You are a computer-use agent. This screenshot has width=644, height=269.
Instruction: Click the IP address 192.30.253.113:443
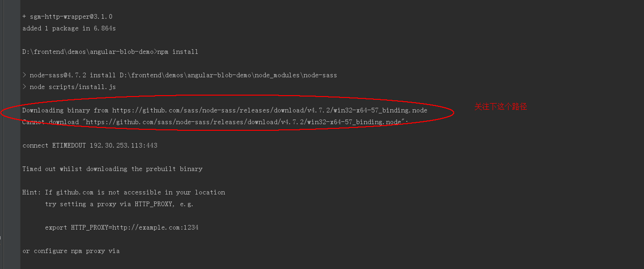click(x=124, y=146)
